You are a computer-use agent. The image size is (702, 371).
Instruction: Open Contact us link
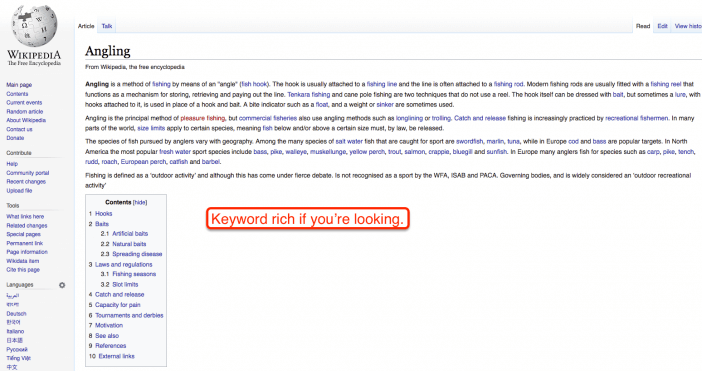(19, 129)
